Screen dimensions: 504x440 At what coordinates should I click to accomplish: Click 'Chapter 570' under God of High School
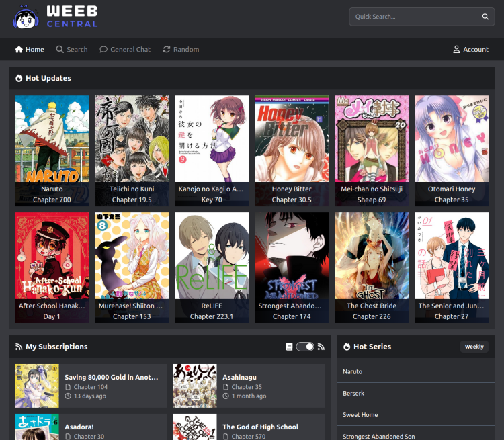pyautogui.click(x=249, y=437)
